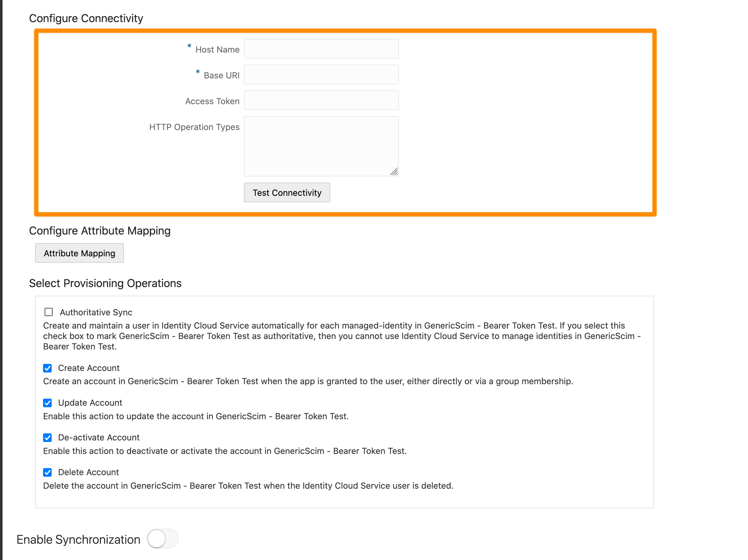The width and height of the screenshot is (748, 560).
Task: Disable the Create Account checkbox
Action: coord(48,368)
